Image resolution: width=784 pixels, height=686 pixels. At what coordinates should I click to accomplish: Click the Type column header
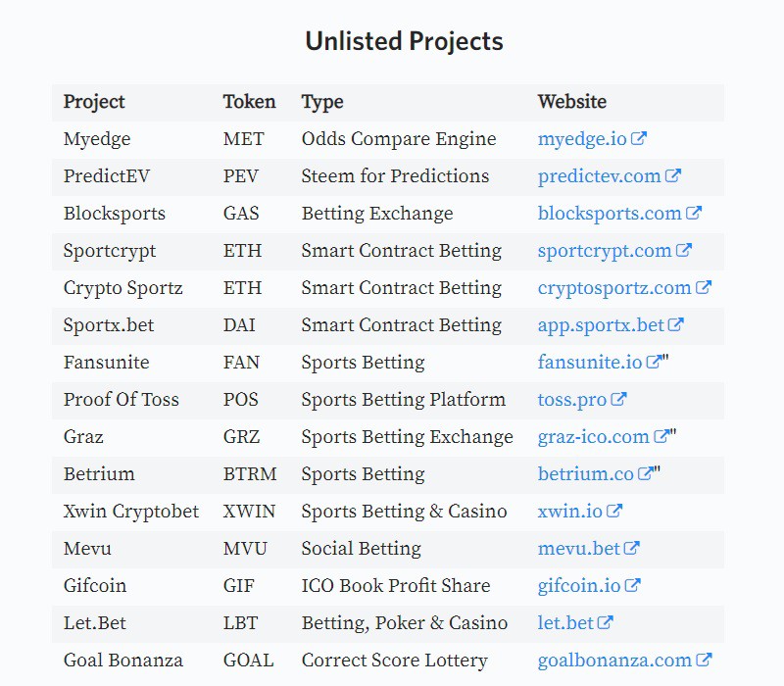tap(322, 103)
